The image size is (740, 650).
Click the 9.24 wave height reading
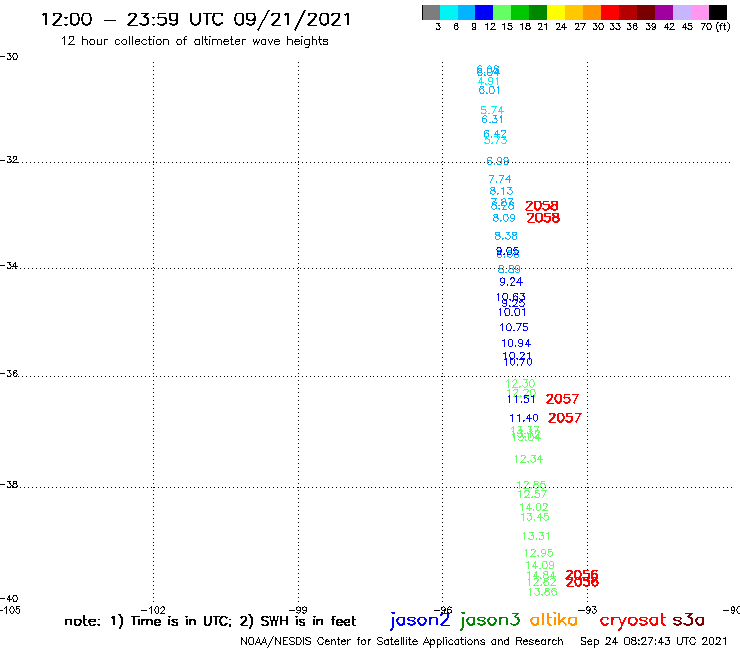[511, 282]
